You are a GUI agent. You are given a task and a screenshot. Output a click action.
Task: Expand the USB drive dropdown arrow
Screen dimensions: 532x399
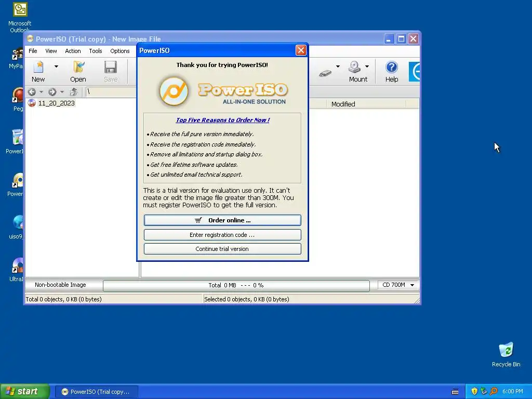click(338, 66)
